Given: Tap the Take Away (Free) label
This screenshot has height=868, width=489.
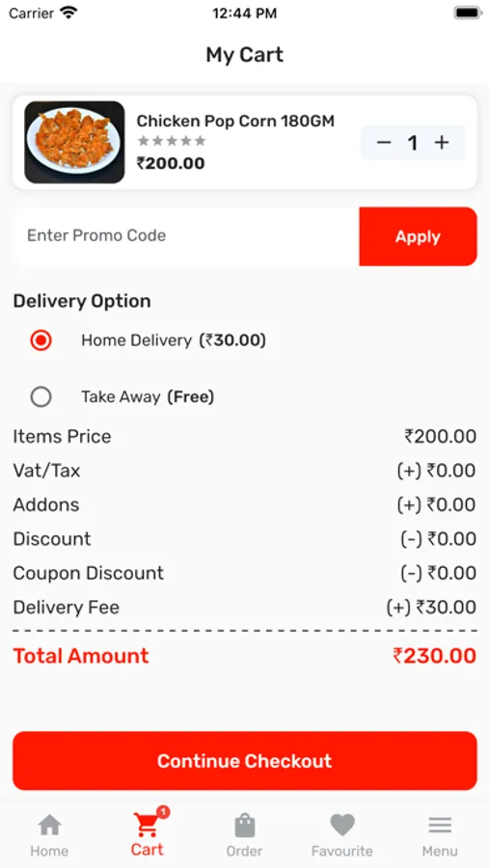Looking at the screenshot, I should point(148,397).
